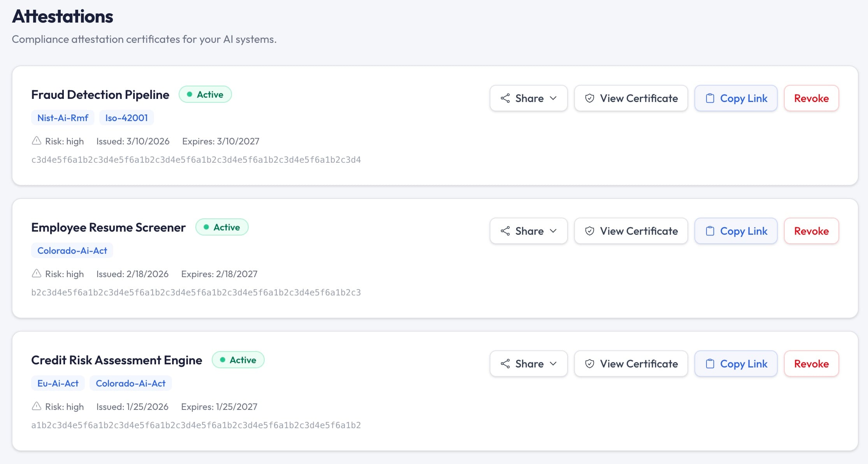The width and height of the screenshot is (868, 464).
Task: Revoke the Fraud Detection Pipeline attestation
Action: (x=811, y=98)
